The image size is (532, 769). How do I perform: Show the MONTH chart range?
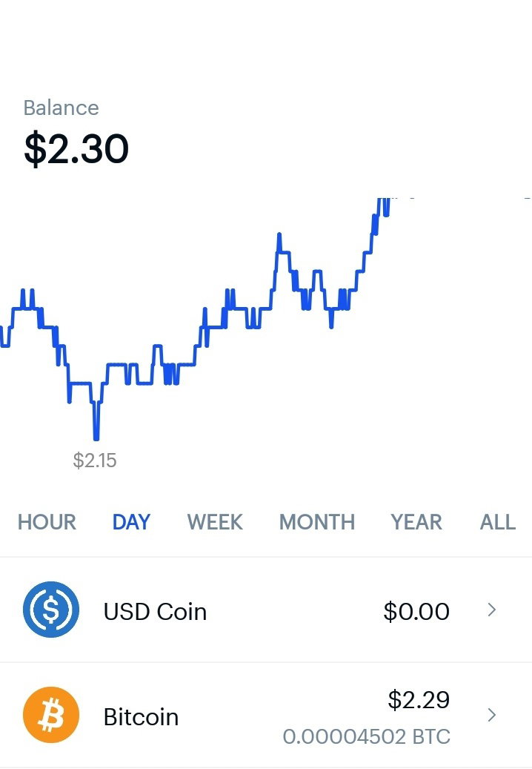tap(317, 522)
